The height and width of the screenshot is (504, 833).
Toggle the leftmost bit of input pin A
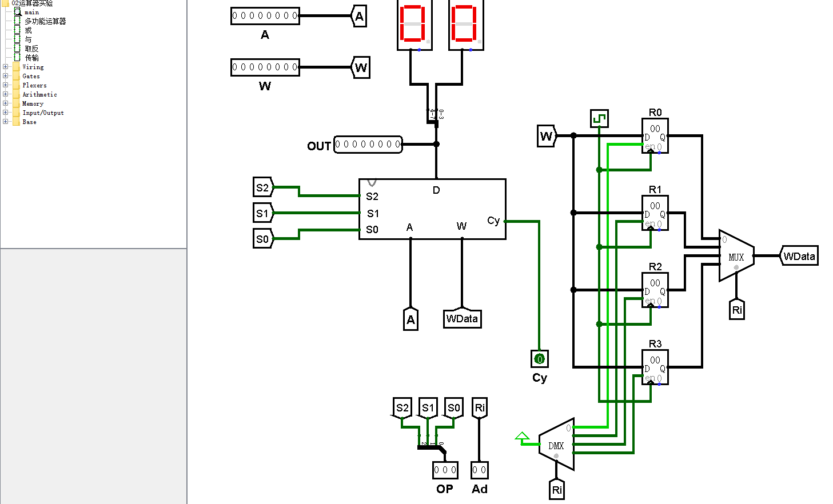tap(235, 16)
